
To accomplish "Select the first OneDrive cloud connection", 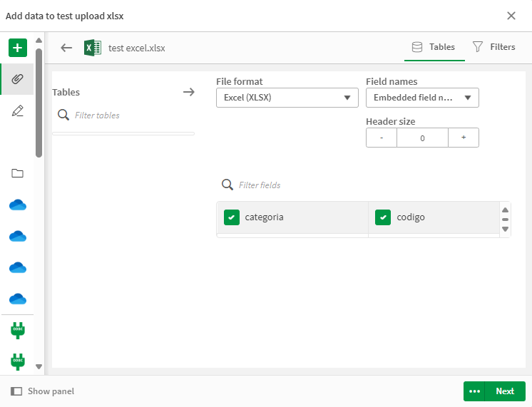I will coord(18,205).
